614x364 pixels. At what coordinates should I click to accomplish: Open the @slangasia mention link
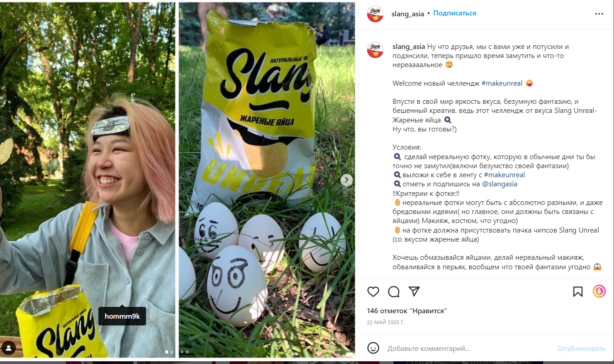[x=499, y=184]
